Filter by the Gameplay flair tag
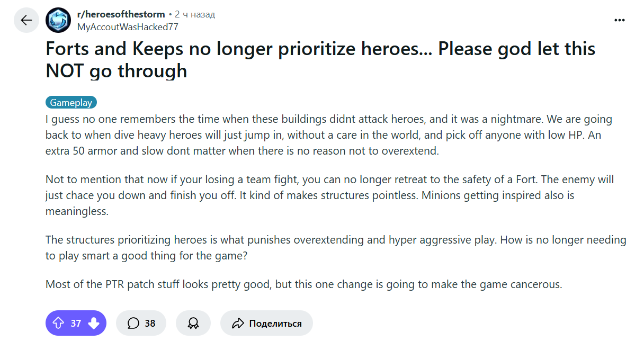Screen dimensions: 644x341 tap(71, 103)
